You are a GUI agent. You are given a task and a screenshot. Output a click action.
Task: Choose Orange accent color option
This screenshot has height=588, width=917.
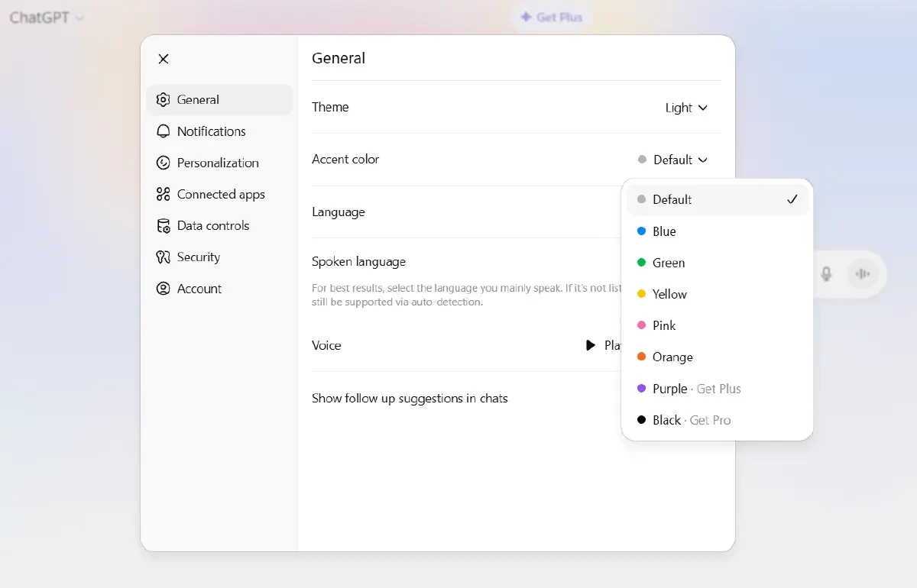click(717, 357)
